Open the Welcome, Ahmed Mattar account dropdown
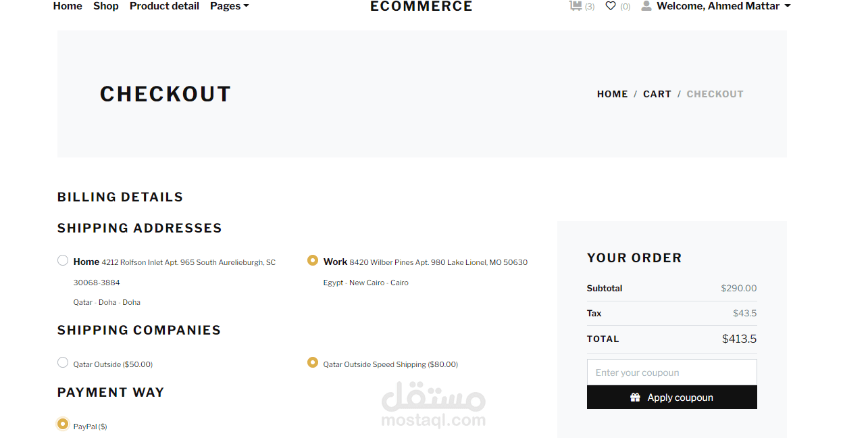 (x=723, y=6)
